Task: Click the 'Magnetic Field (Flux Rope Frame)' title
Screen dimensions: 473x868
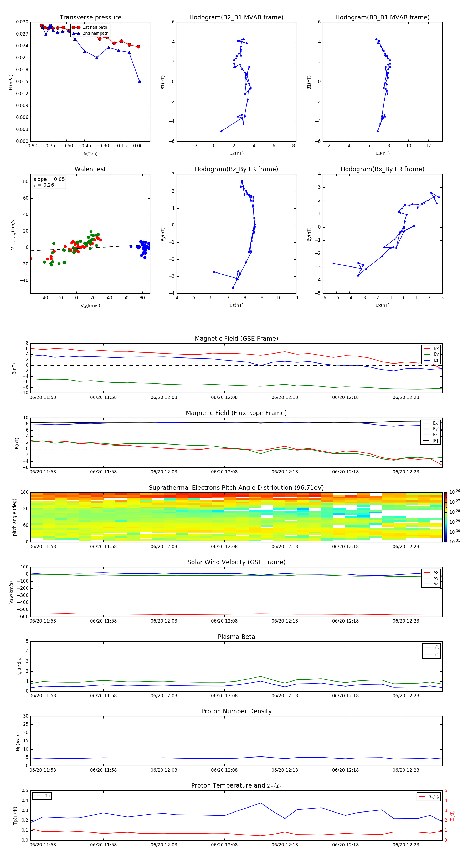Action: [x=236, y=413]
